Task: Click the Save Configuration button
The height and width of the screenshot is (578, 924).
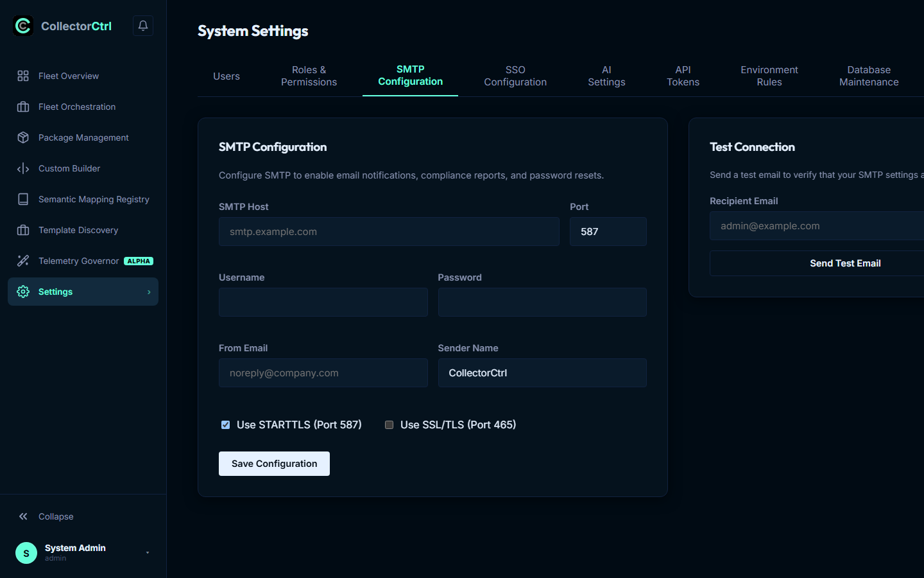Action: pos(274,464)
